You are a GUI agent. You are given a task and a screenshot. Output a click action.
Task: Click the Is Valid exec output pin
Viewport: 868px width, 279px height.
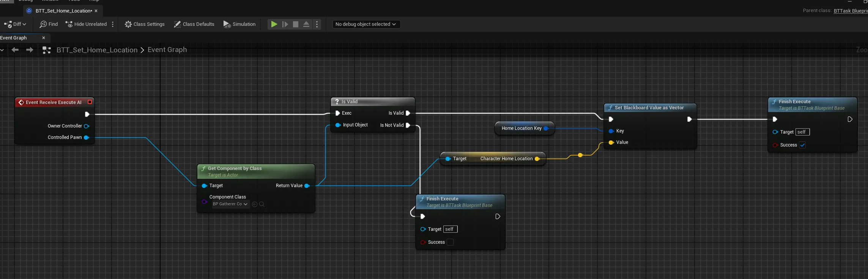click(x=408, y=113)
